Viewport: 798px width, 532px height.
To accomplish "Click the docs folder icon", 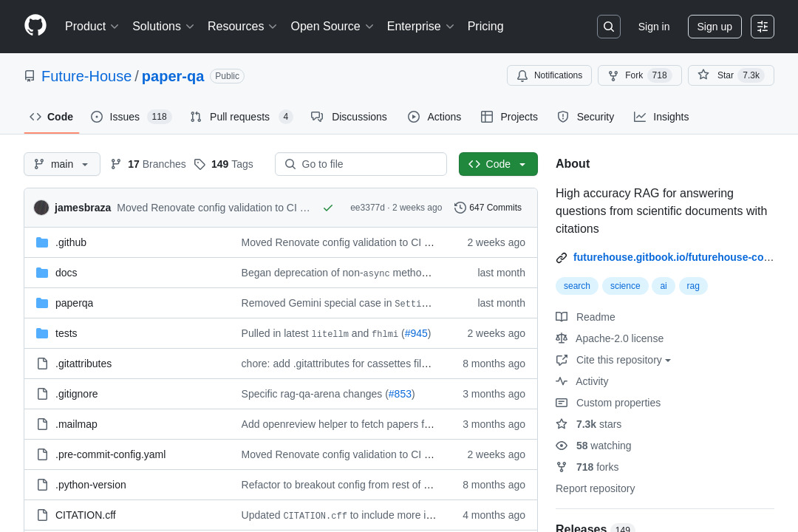I will click(42, 273).
